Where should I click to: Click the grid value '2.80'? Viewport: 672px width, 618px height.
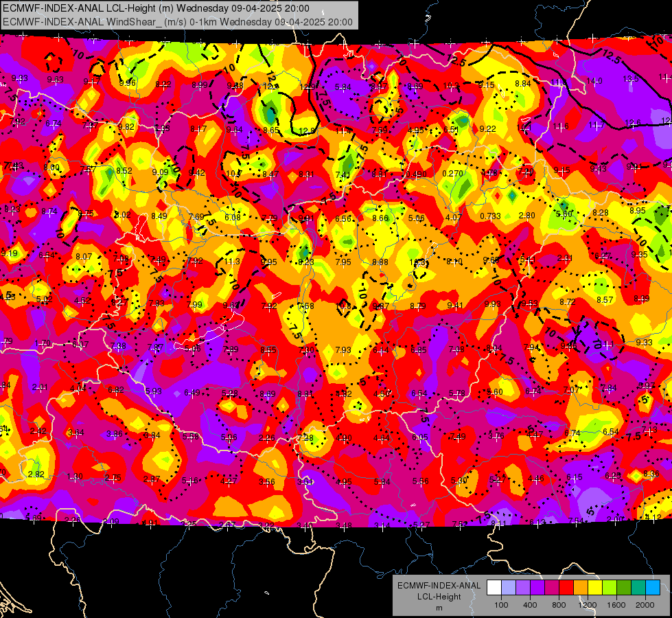[526, 216]
